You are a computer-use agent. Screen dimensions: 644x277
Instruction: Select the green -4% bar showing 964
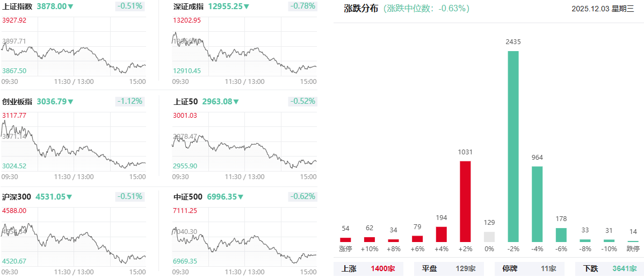point(537,204)
